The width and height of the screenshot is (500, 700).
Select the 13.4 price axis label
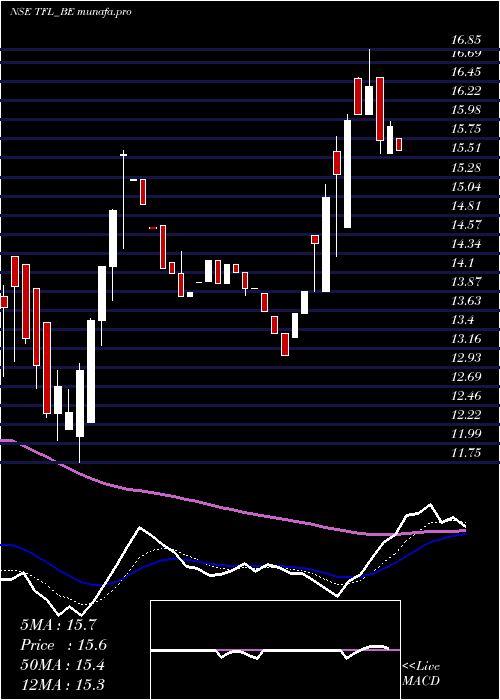[462, 320]
